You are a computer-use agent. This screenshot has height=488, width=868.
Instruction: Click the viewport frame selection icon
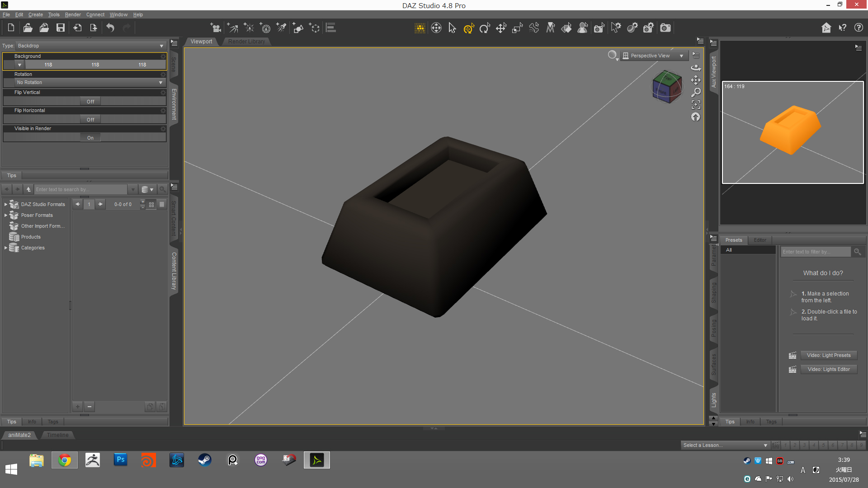pyautogui.click(x=696, y=104)
